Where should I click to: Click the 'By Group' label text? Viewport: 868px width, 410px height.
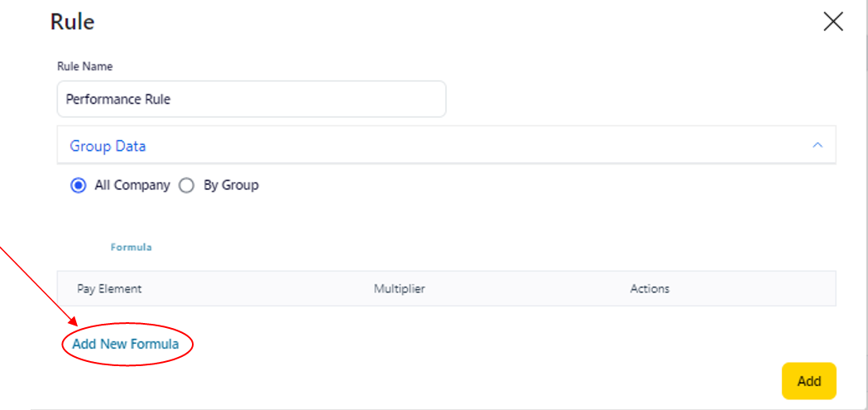(231, 186)
